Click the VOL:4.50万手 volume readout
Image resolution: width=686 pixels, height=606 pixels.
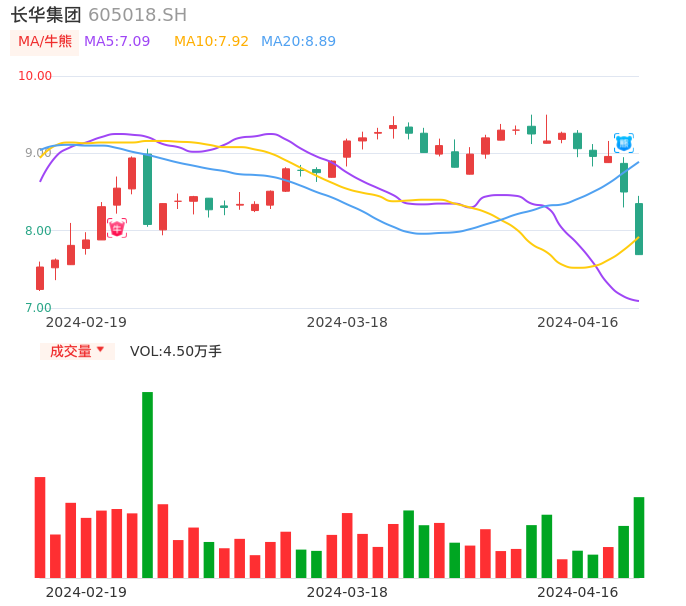pyautogui.click(x=176, y=351)
